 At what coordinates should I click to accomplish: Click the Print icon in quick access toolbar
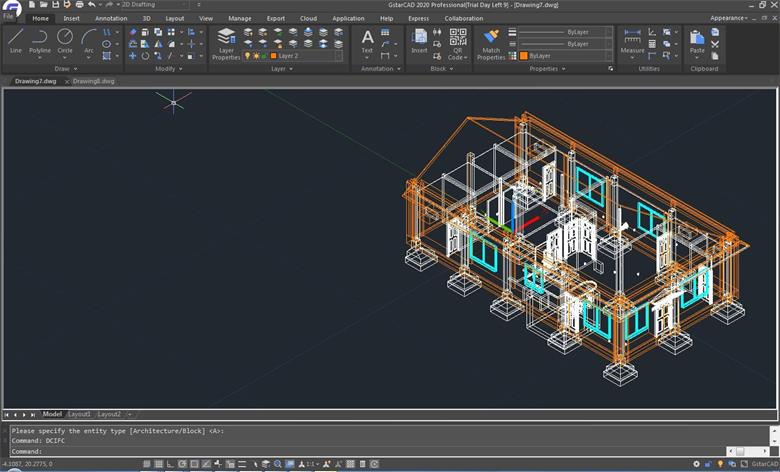click(x=79, y=4)
